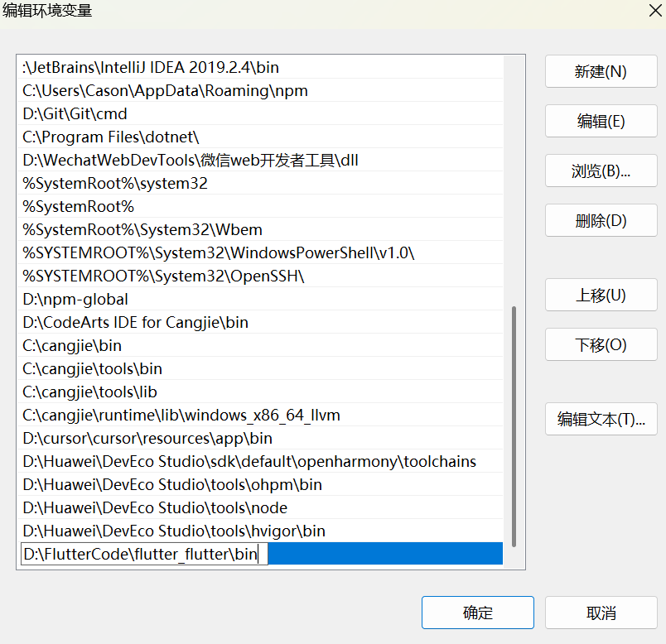Select the C:\cangjie\tools\lib entry
This screenshot has height=644, width=666.
coord(260,392)
